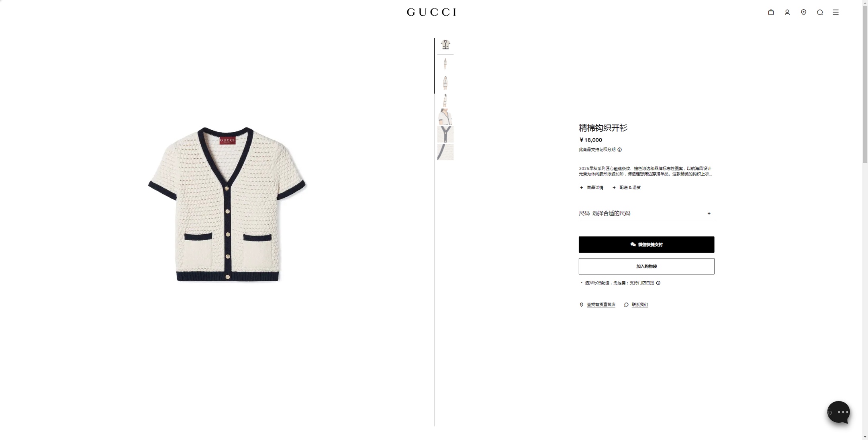The width and height of the screenshot is (868, 440).
Task: Open the account profile icon
Action: (787, 12)
